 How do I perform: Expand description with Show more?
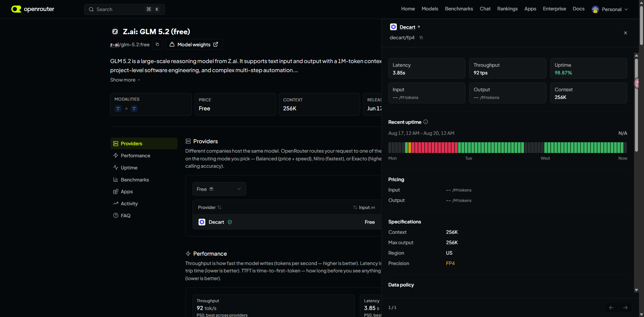tap(125, 80)
